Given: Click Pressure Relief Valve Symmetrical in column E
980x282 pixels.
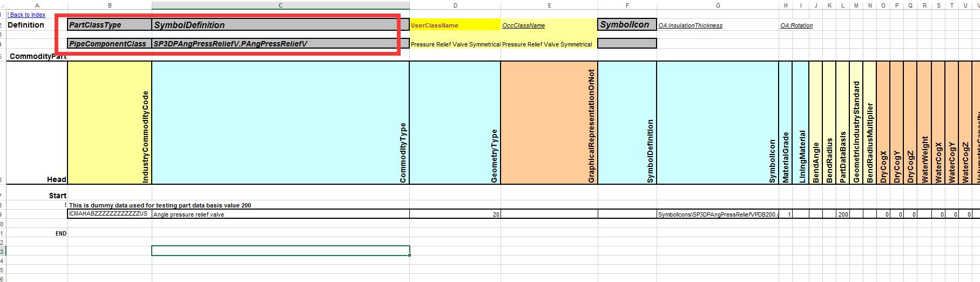Looking at the screenshot, I should coord(547,44).
